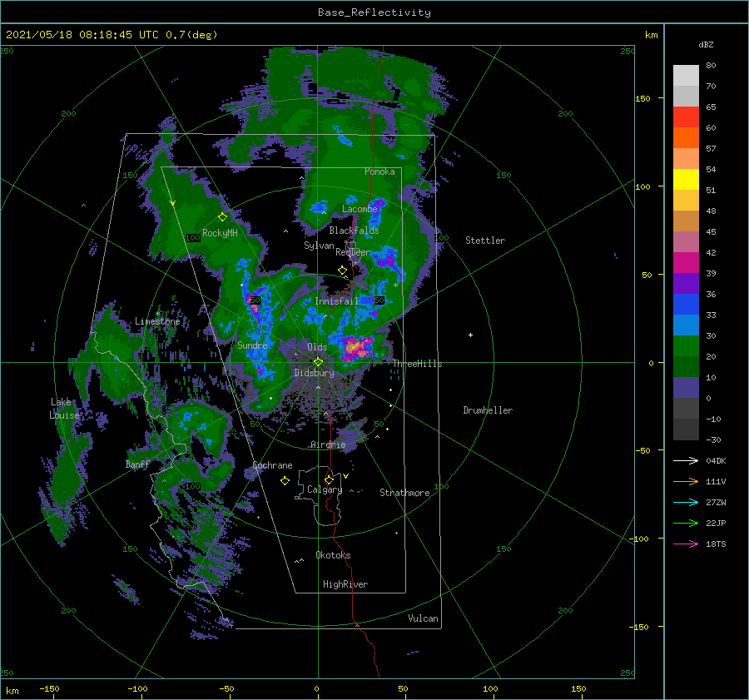Click the Airdrie city label
Image resolution: width=749 pixels, height=700 pixels.
pyautogui.click(x=328, y=444)
